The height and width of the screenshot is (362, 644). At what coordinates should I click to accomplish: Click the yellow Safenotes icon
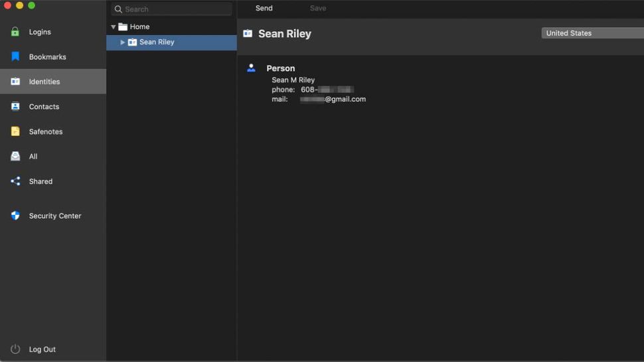pyautogui.click(x=15, y=131)
